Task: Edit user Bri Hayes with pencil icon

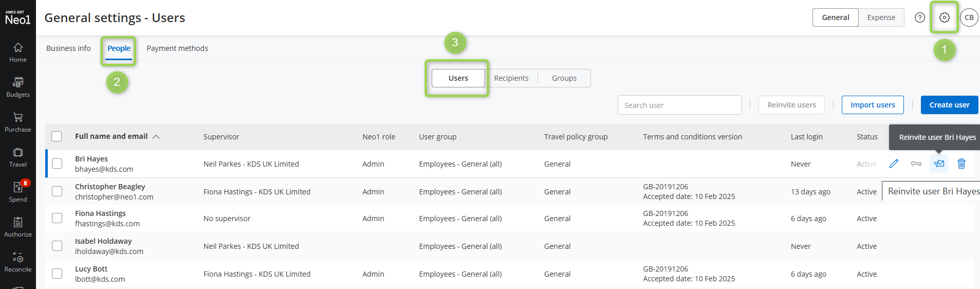Action: (894, 164)
